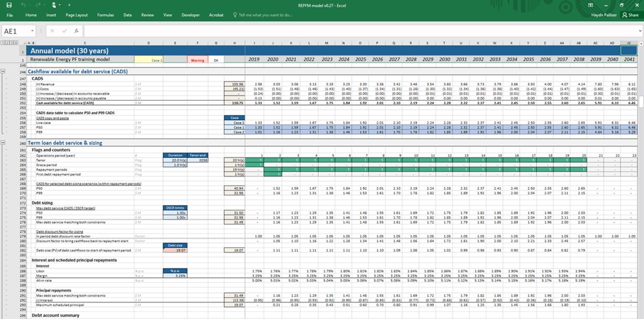
Task: Click the Save icon in quick access toolbar
Action: (x=10, y=5)
